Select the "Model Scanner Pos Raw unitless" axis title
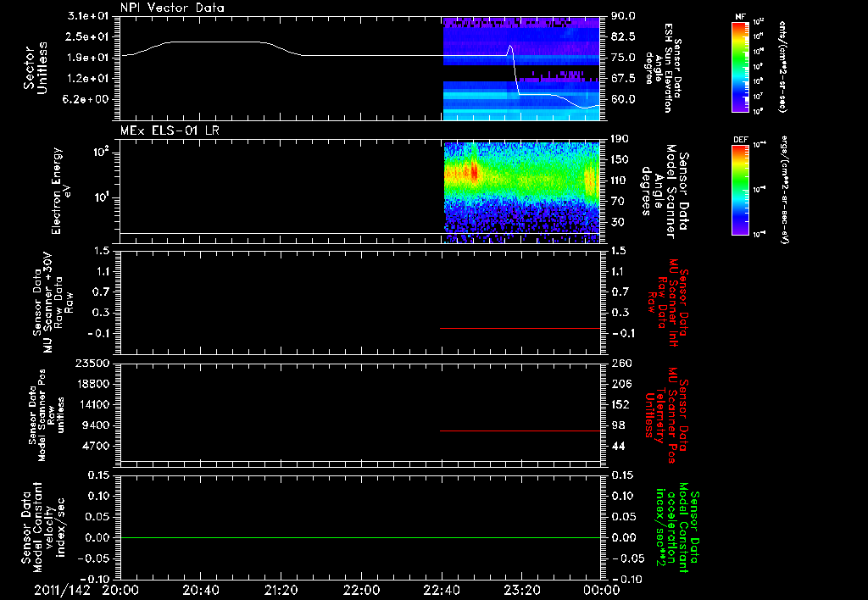This screenshot has height=600, width=868. click(x=47, y=415)
